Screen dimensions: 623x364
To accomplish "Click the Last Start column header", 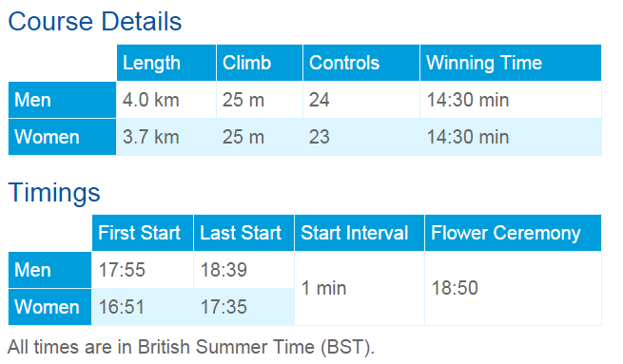I will 243,233.
